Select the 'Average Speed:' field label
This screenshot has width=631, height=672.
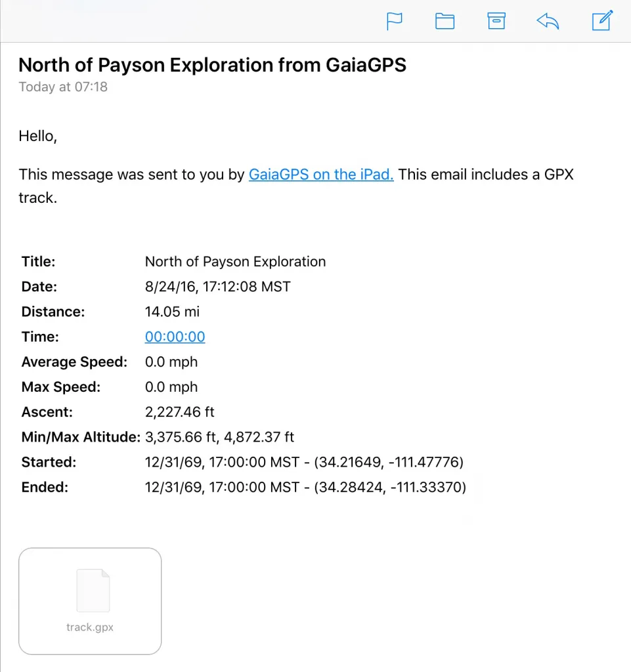click(75, 362)
